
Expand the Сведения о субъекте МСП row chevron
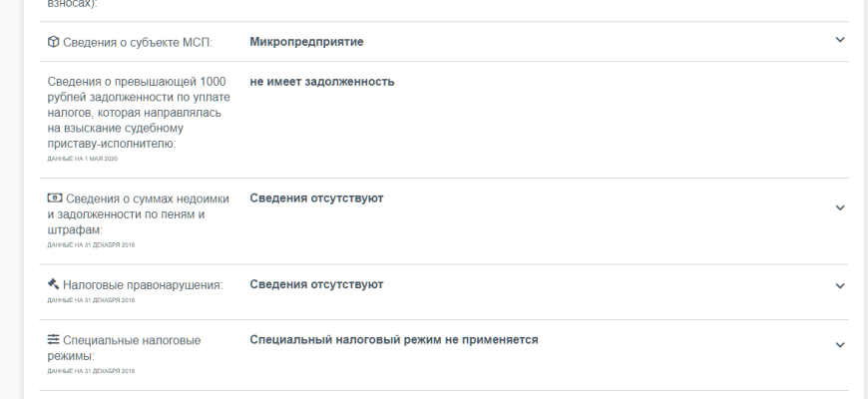pyautogui.click(x=839, y=40)
